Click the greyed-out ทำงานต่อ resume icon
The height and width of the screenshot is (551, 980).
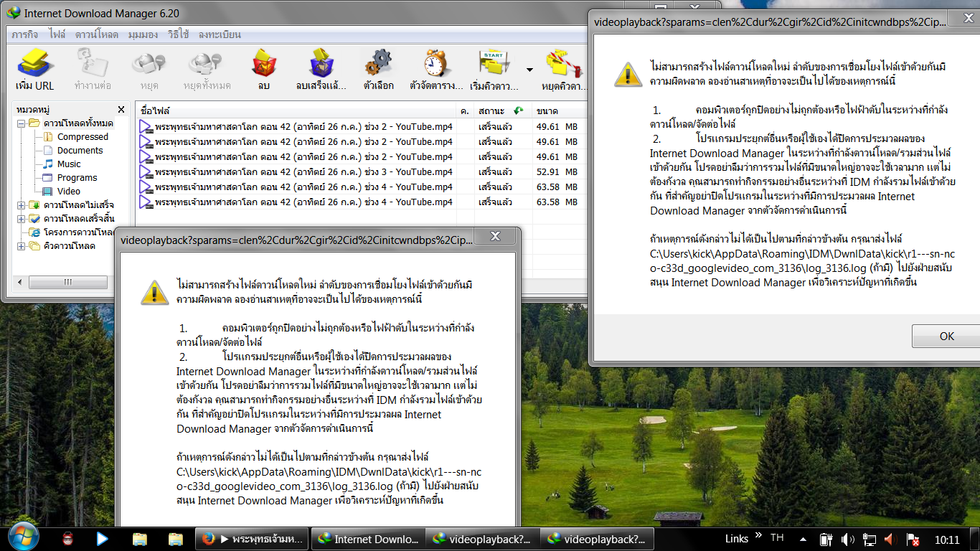pos(93,70)
